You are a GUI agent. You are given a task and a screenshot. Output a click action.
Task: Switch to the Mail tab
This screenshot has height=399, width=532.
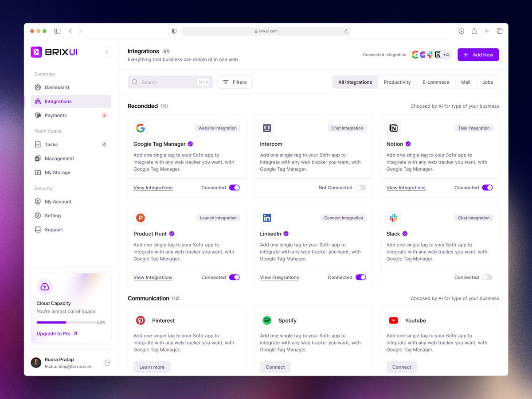tap(465, 82)
